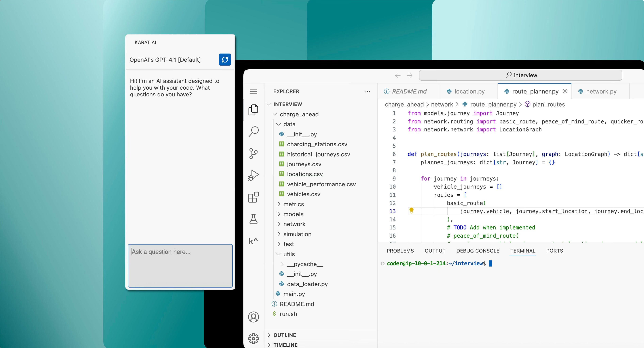Open the Karat k^ sidebar icon
644x348 pixels.
(x=253, y=241)
